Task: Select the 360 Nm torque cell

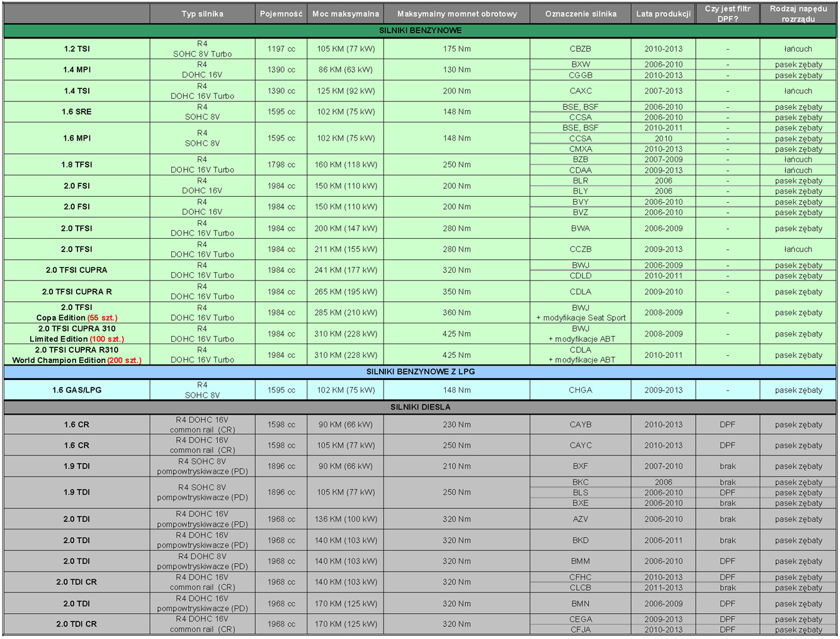Action: (457, 313)
